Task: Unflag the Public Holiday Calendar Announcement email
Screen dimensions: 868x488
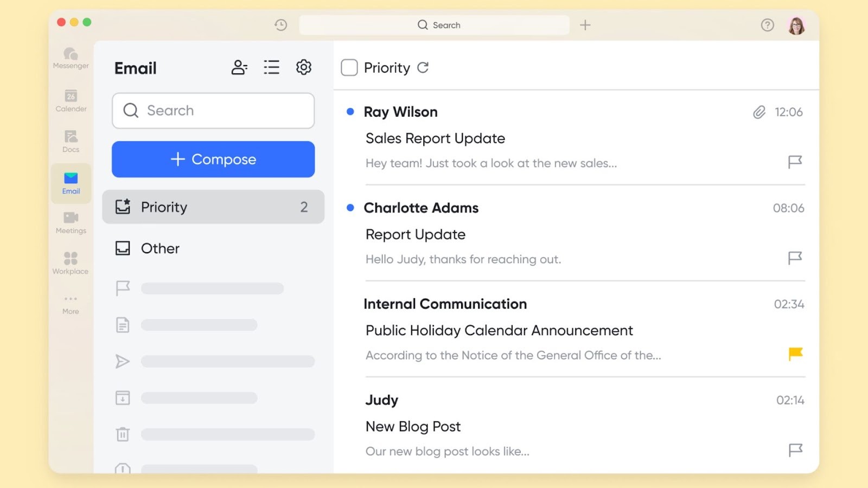Action: 795,354
